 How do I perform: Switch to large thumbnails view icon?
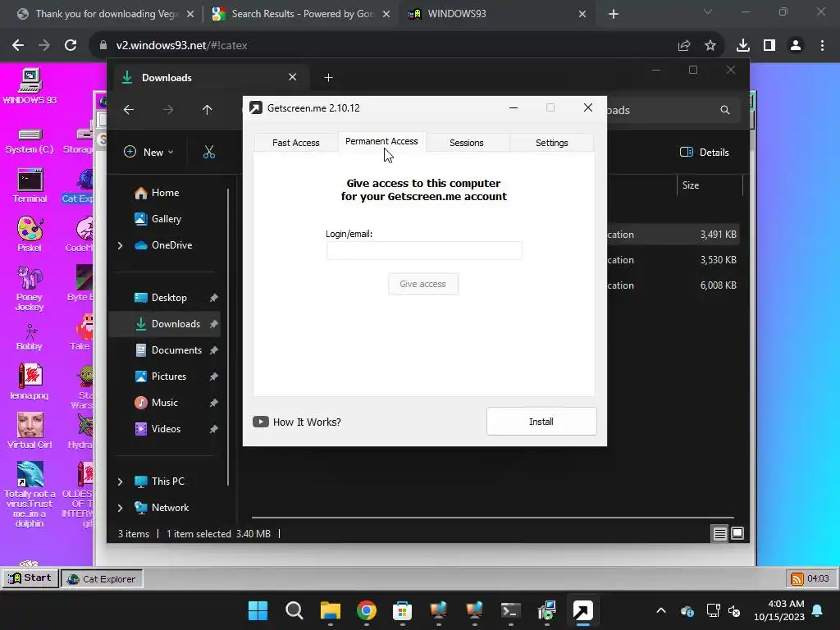737,533
